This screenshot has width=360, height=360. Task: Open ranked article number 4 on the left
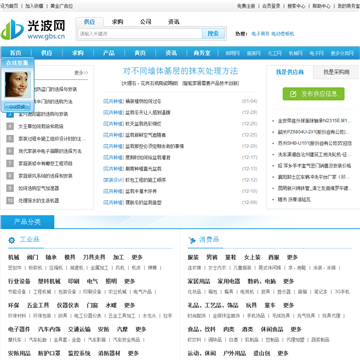coord(41,126)
